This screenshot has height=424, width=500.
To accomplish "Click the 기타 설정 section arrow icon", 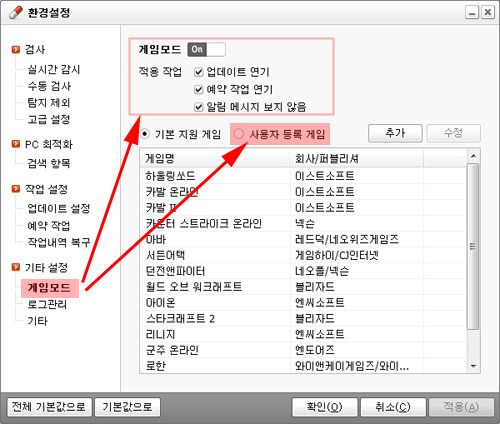I will (15, 267).
